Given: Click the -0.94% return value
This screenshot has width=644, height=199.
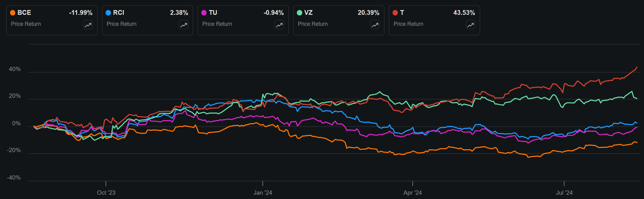Looking at the screenshot, I should tap(274, 13).
